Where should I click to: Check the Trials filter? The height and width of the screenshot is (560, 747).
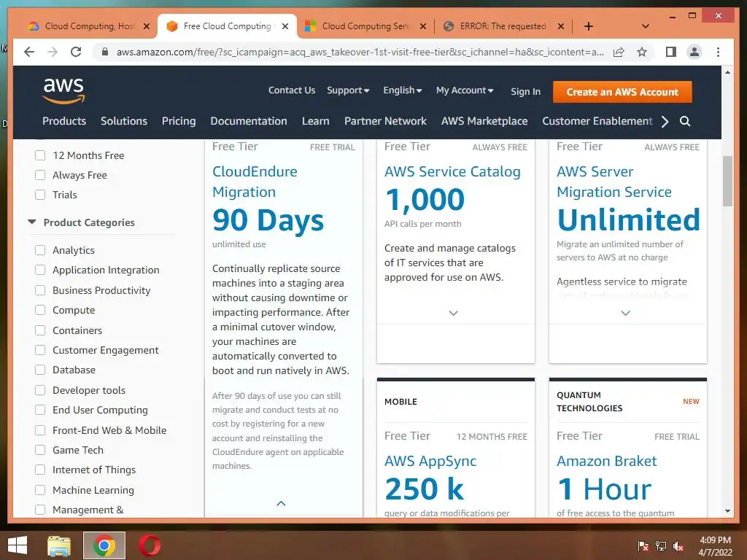pyautogui.click(x=41, y=195)
